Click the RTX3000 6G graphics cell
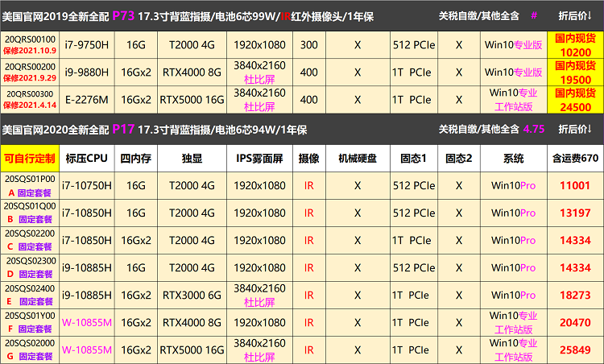 click(x=192, y=295)
